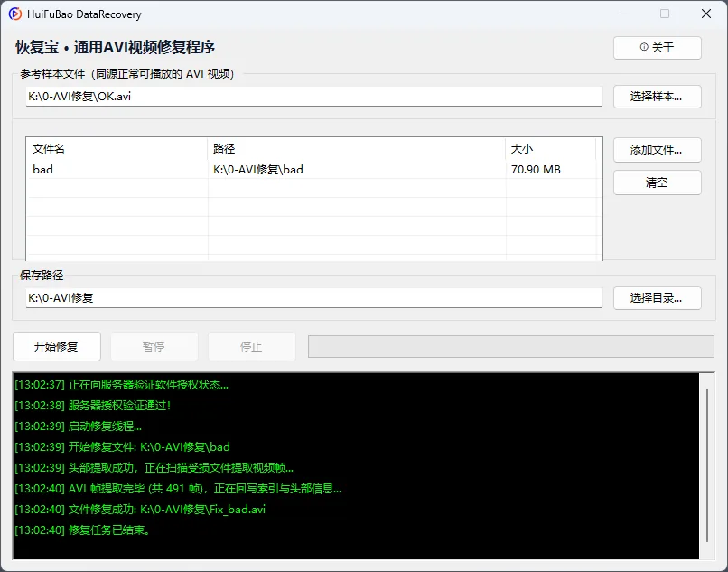
Task: Click the log panel vertical scrollbar
Action: [707, 465]
